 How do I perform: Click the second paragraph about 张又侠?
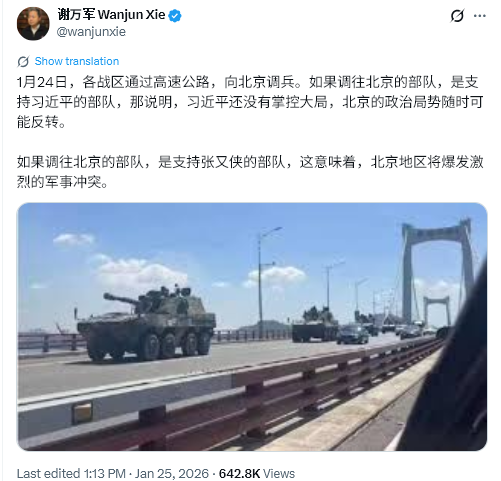[250, 172]
